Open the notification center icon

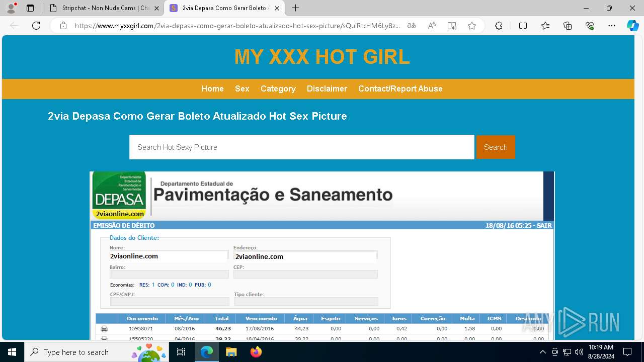point(627,352)
